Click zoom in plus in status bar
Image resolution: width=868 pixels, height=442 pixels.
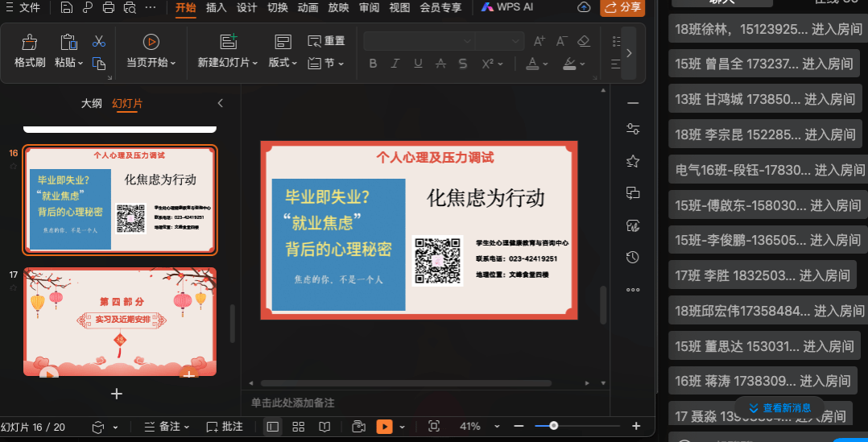tap(636, 426)
